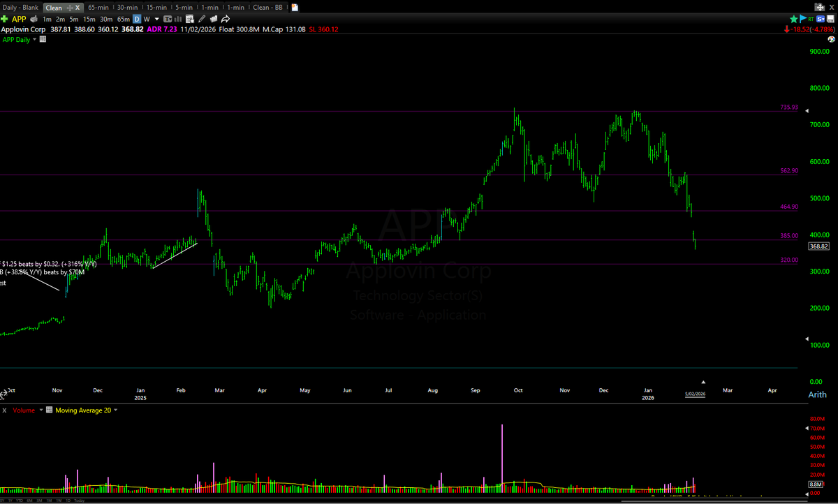Set range to 3M at the bottom
Screen dimensions: 838x504
(x=39, y=501)
